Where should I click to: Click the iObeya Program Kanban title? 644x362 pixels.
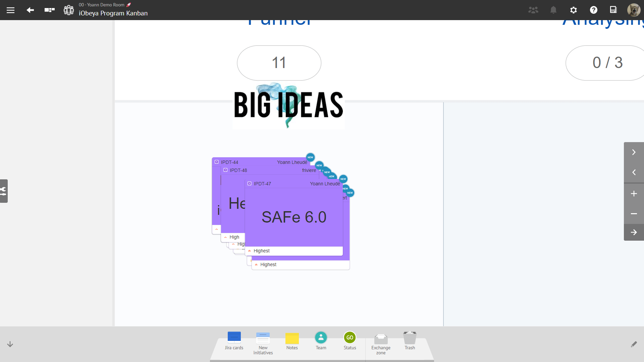[113, 13]
